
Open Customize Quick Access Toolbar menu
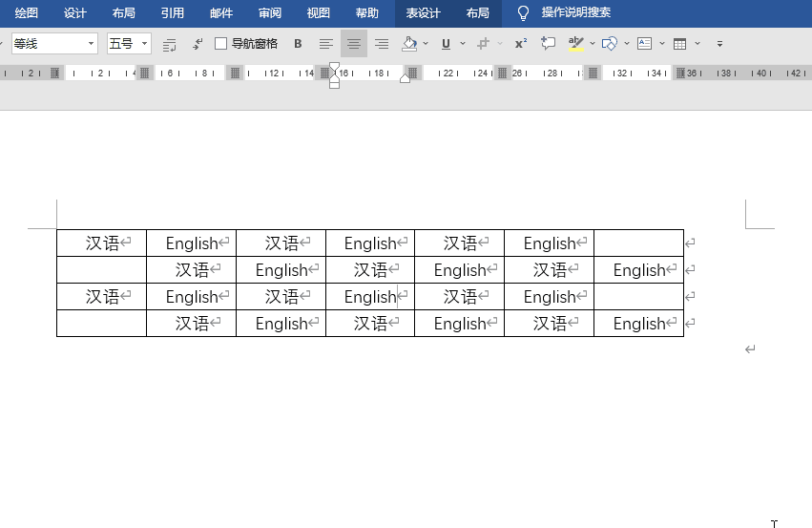[x=719, y=44]
